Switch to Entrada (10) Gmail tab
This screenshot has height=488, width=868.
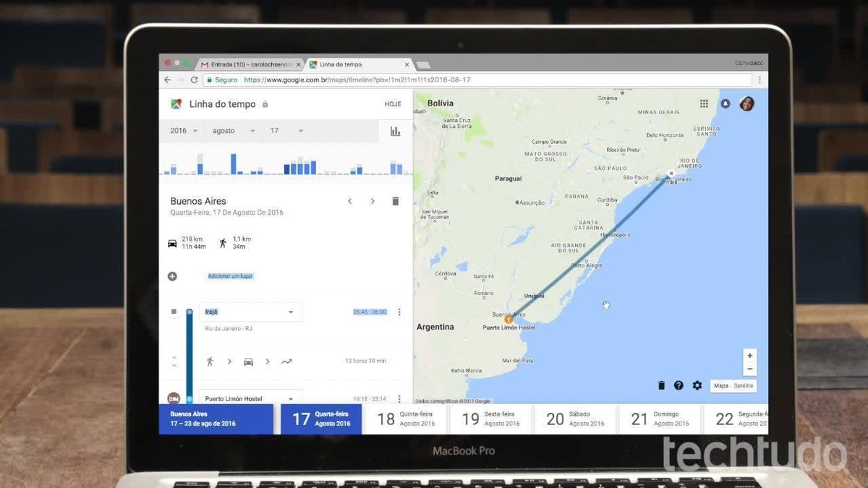click(251, 64)
